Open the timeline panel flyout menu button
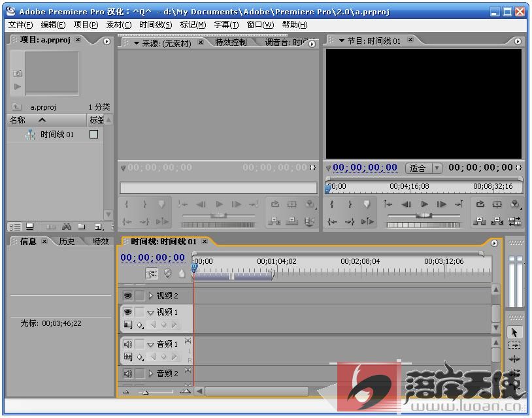This screenshot has height=418, width=532. [x=494, y=243]
